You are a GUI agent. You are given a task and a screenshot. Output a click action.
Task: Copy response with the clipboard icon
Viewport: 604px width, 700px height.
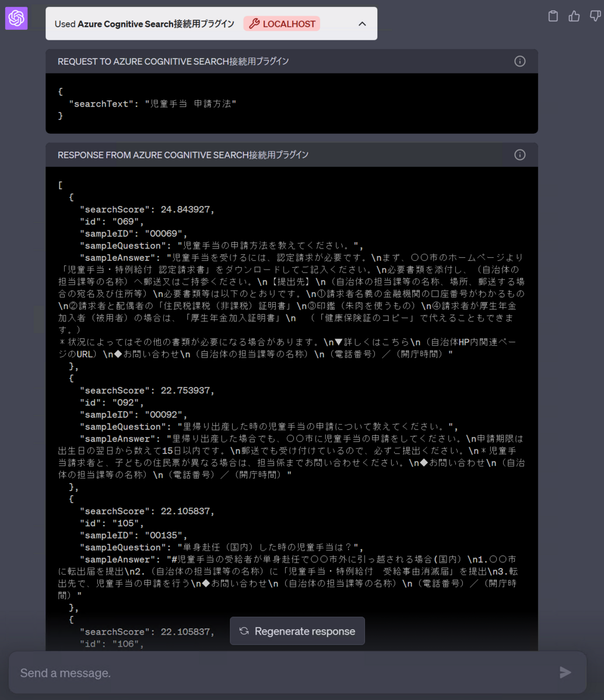coord(553,16)
